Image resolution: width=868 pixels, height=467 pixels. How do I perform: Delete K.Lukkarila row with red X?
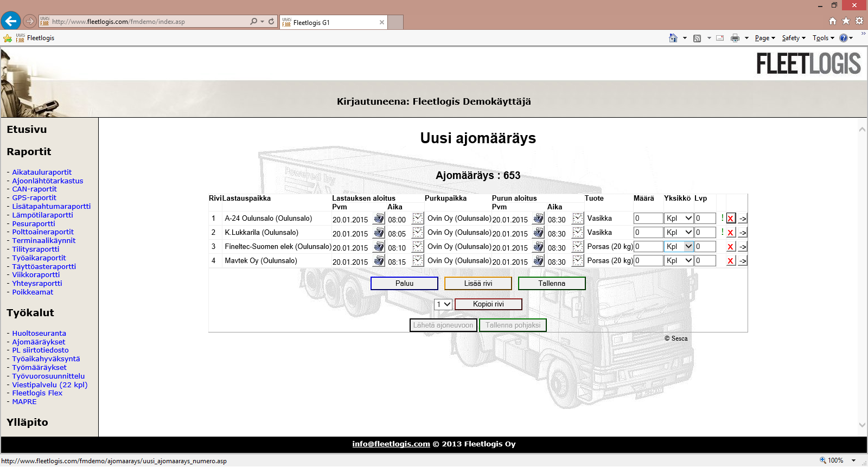[731, 233]
